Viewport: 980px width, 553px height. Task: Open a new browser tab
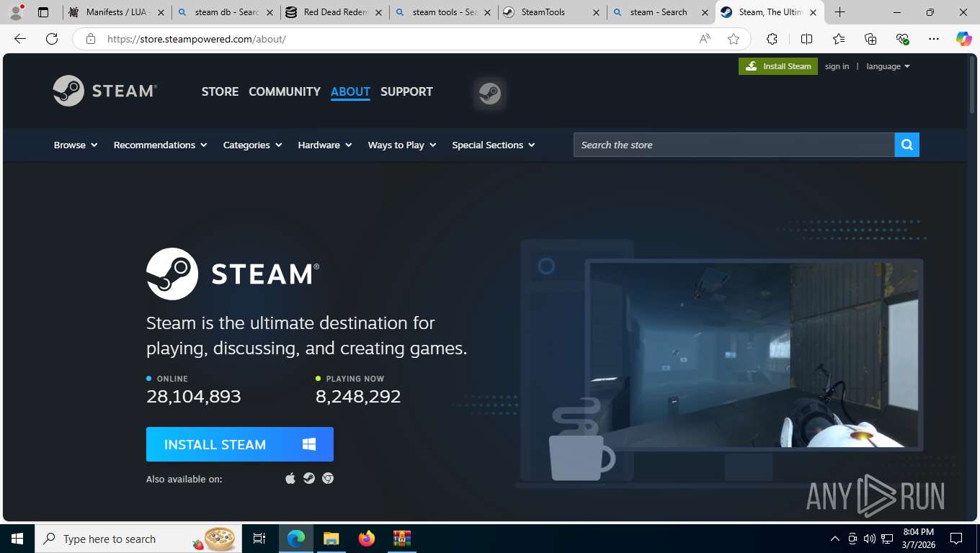coord(839,12)
